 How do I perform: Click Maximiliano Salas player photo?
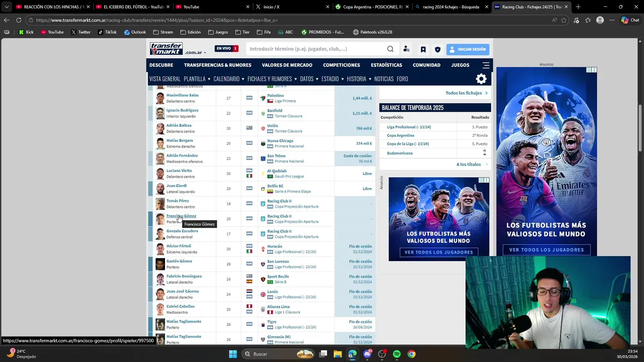pyautogui.click(x=160, y=98)
